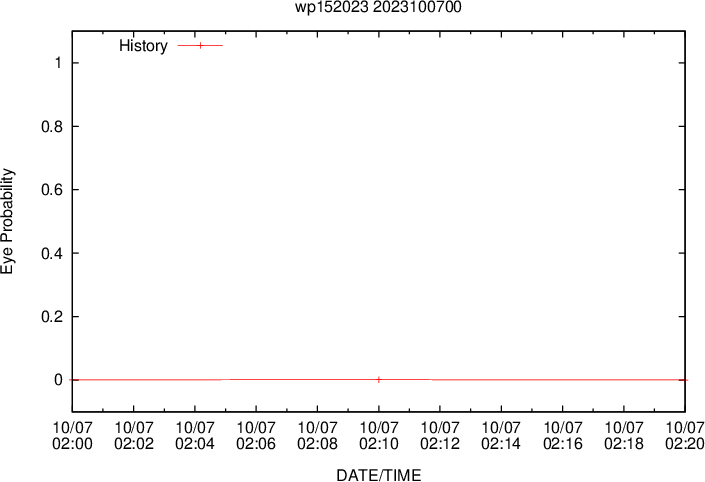The image size is (705, 482).
Task: Click the 'History' legend label
Action: tap(143, 46)
